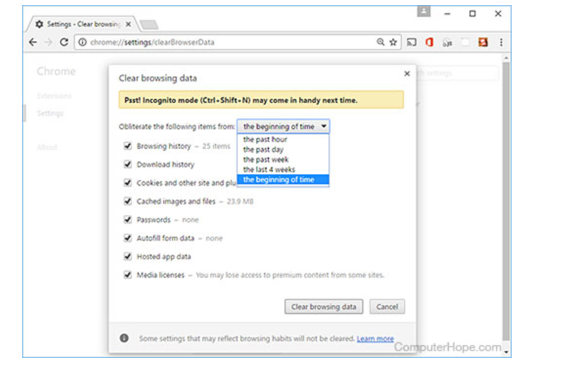Collapse the time range dropdown
Image resolution: width=588 pixels, height=367 pixels.
click(283, 126)
